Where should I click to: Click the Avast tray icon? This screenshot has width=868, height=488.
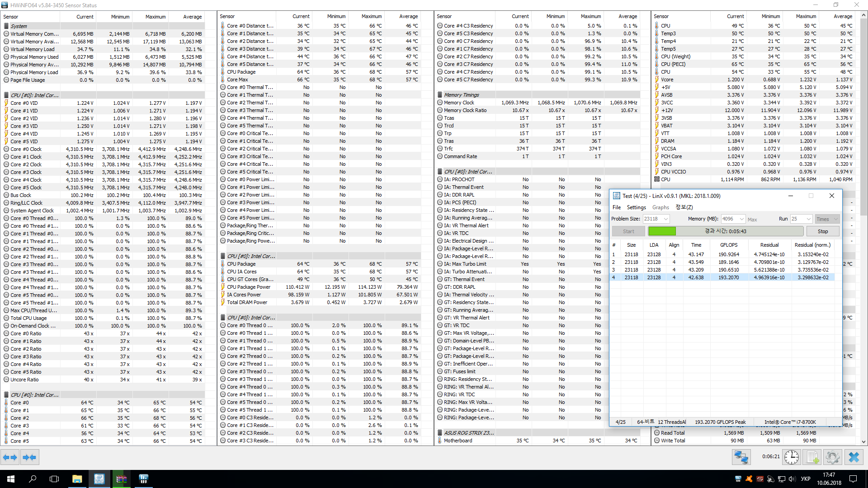click(x=749, y=479)
